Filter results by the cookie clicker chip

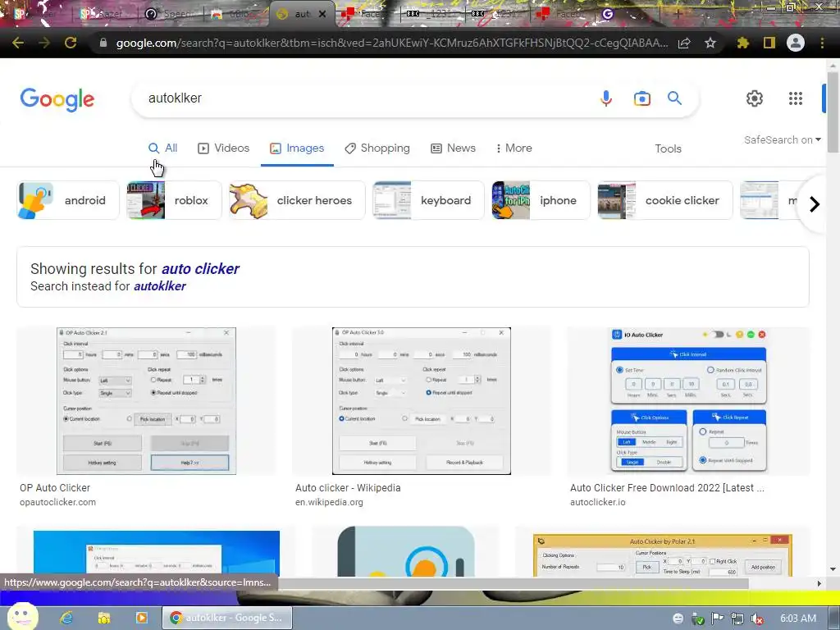point(664,200)
